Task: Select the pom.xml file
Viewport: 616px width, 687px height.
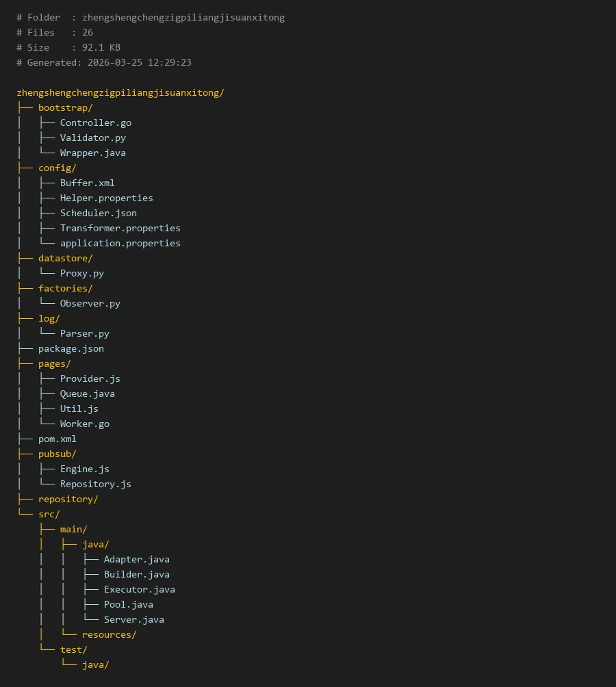Action: 57,439
